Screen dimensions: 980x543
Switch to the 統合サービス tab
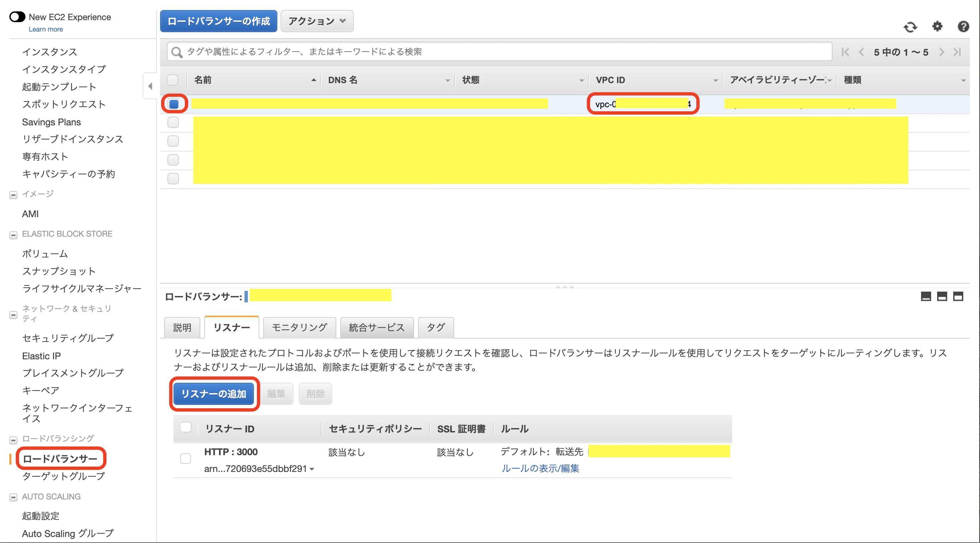click(377, 327)
